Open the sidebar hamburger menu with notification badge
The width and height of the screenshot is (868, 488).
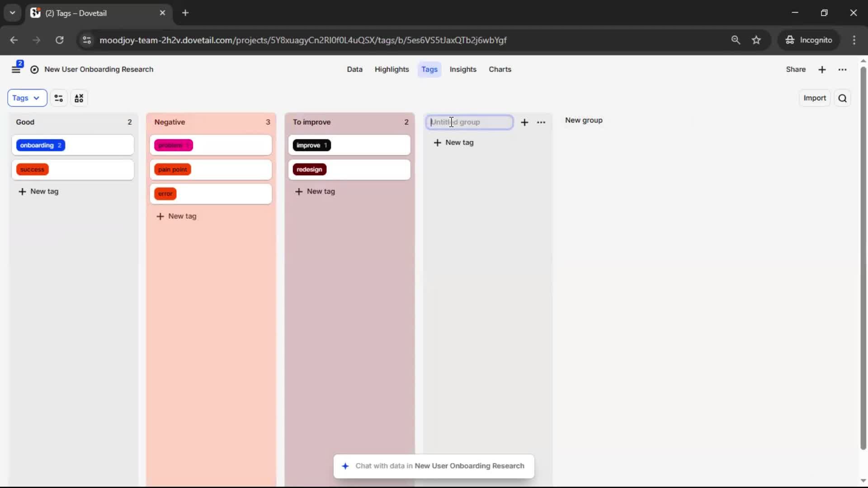pyautogui.click(x=16, y=69)
